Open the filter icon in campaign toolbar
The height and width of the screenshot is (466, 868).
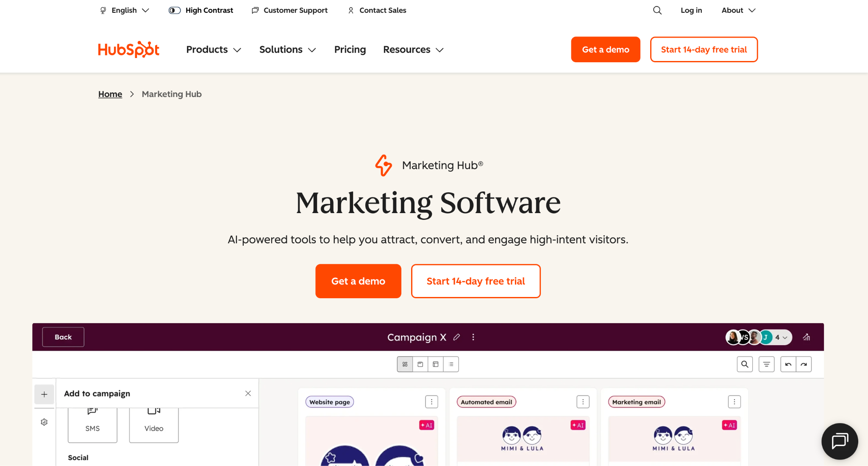pos(766,364)
